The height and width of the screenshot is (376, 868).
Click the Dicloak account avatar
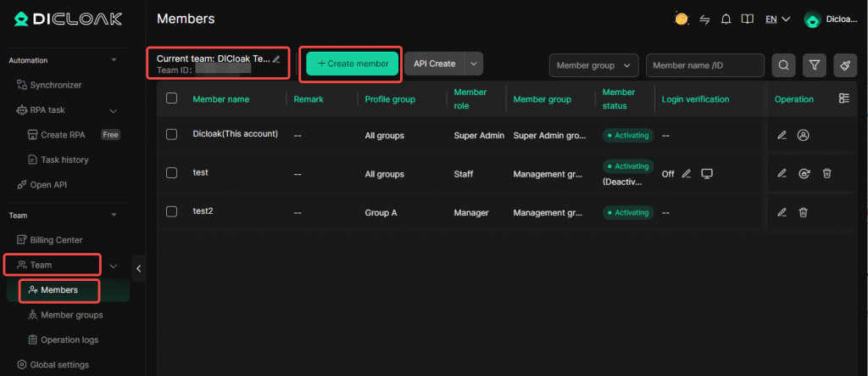812,20
